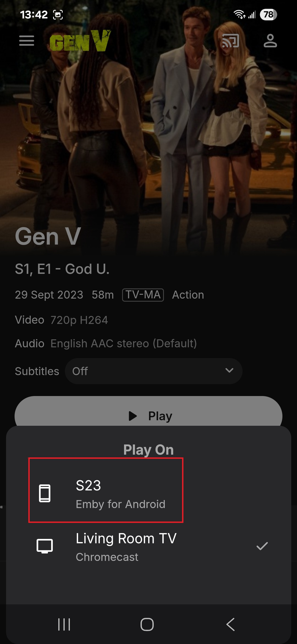Screen dimensions: 297x644
Task: Tap the checkmark next to Living Room TV
Action: coord(262,546)
